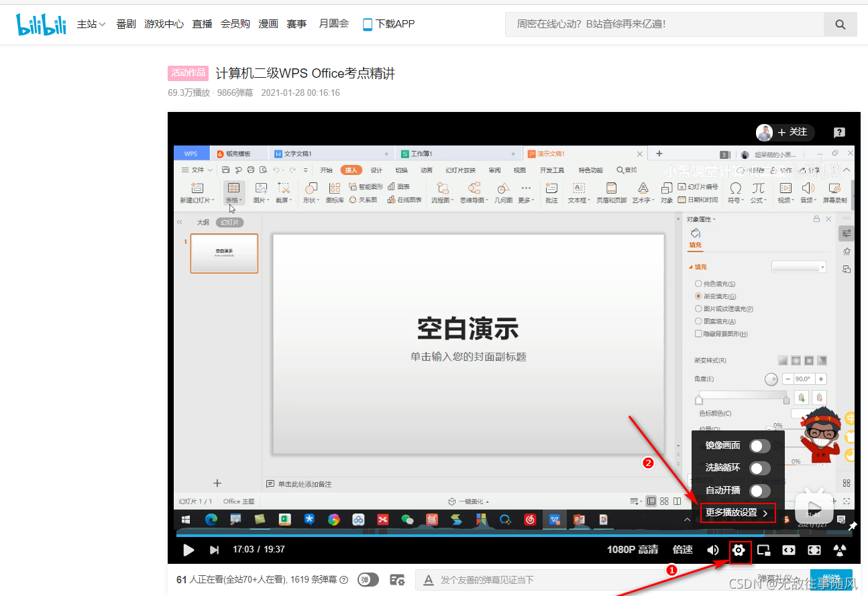Click the 69.3万播放 view count
Image resolution: width=868 pixels, height=596 pixels.
(x=188, y=93)
